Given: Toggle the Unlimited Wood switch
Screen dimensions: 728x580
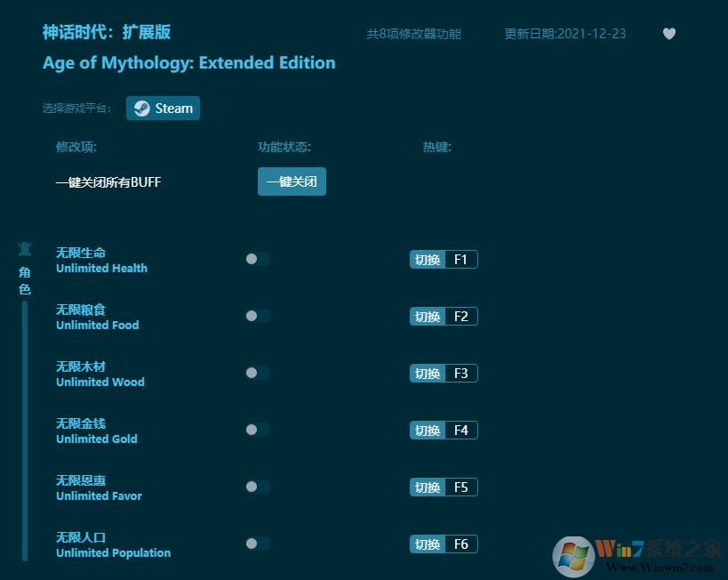Looking at the screenshot, I should pyautogui.click(x=257, y=373).
